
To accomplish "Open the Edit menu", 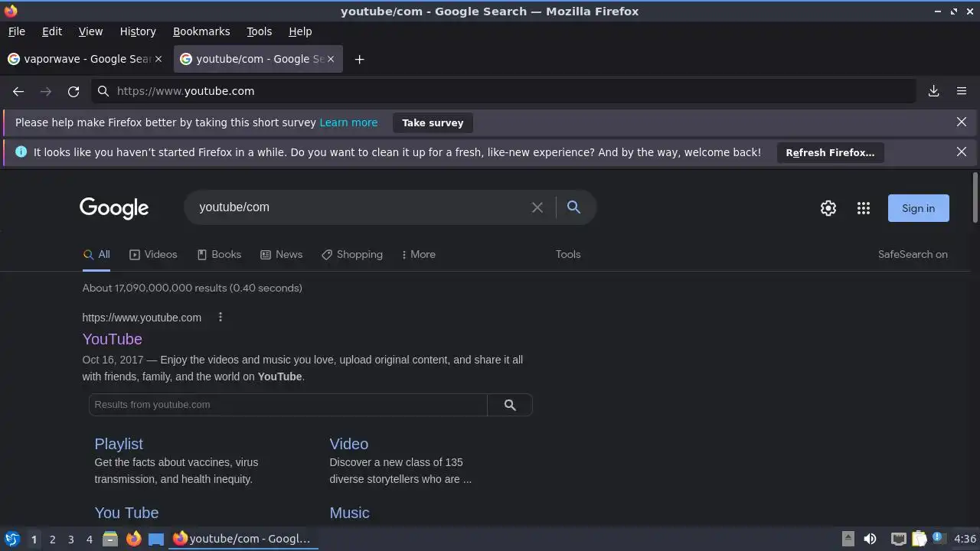I will pyautogui.click(x=52, y=31).
